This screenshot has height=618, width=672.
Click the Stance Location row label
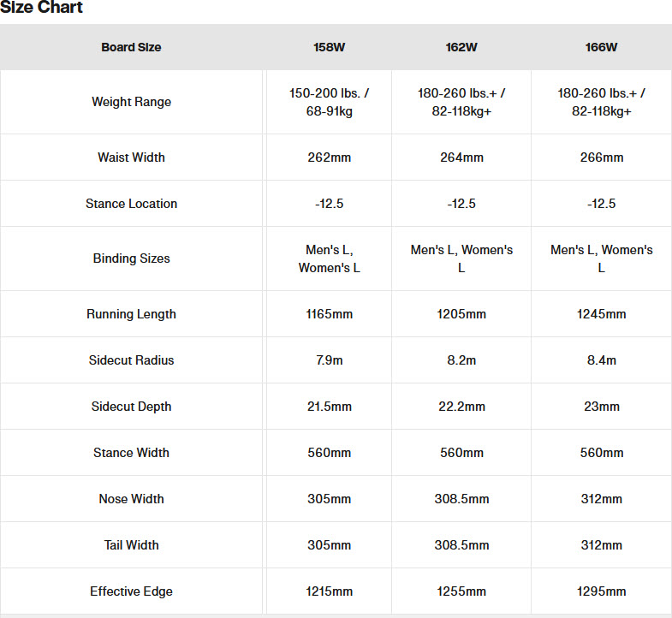tap(131, 204)
